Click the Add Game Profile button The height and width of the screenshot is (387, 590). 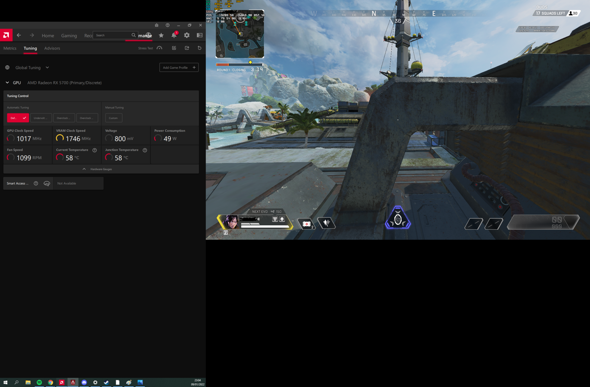click(x=179, y=68)
